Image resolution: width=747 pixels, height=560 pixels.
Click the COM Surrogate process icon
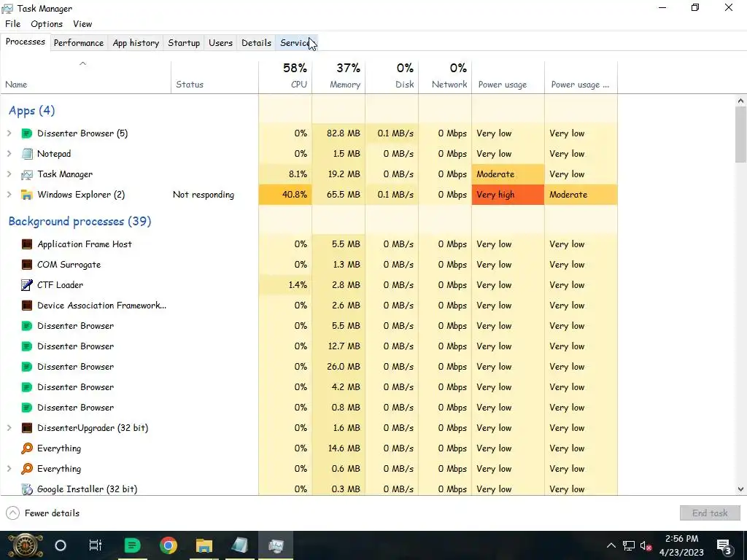click(27, 265)
